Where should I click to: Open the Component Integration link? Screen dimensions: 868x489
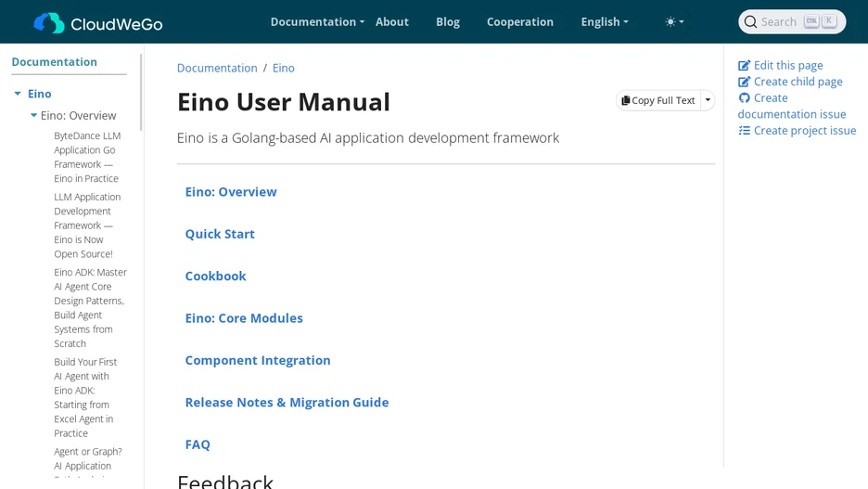click(x=258, y=360)
